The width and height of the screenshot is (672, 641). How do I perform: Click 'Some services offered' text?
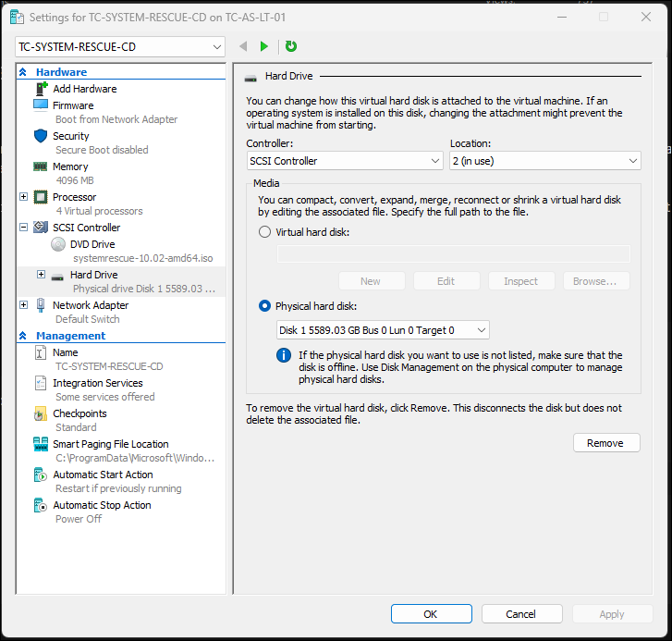point(105,397)
